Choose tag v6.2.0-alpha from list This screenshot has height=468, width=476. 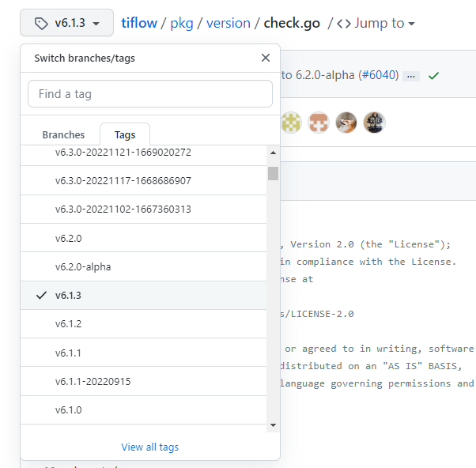click(83, 266)
